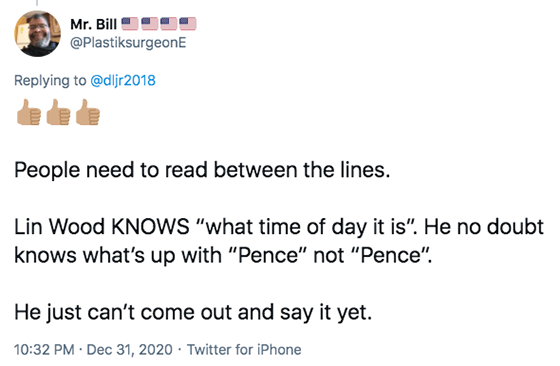Click 'People need to read between the lines' text
Screen dimensions: 560x366
[x=202, y=170]
